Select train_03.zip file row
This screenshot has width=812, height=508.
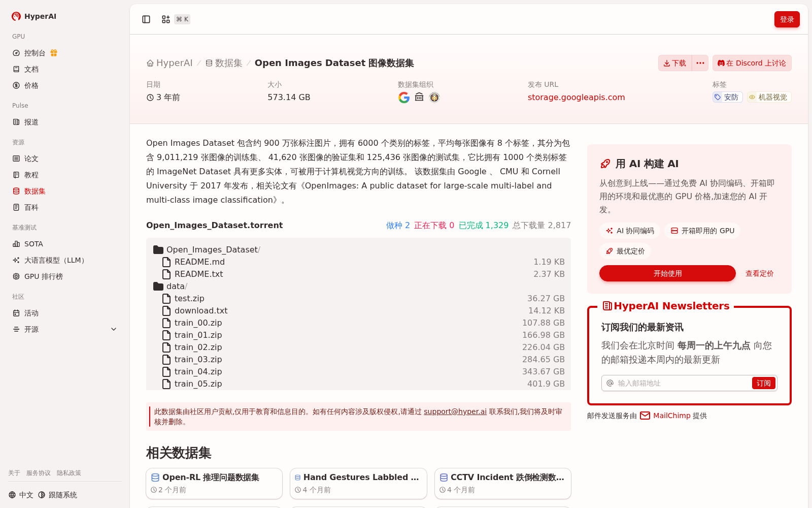coord(358,360)
